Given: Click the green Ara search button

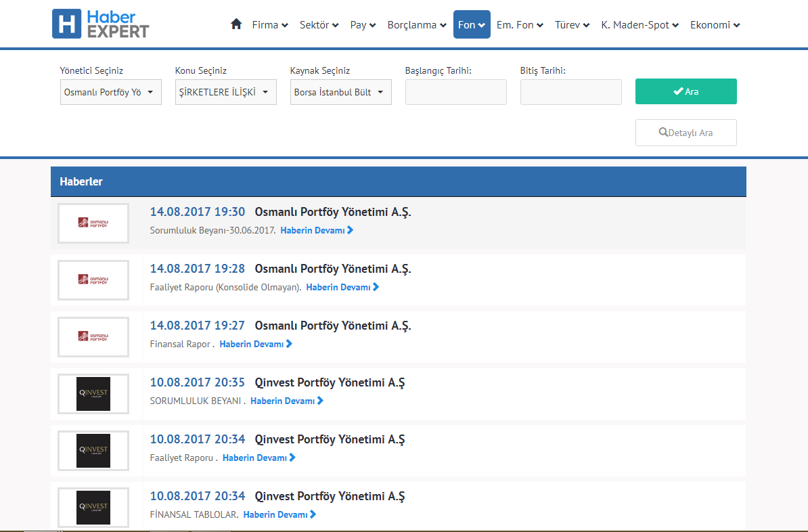Looking at the screenshot, I should coord(686,91).
